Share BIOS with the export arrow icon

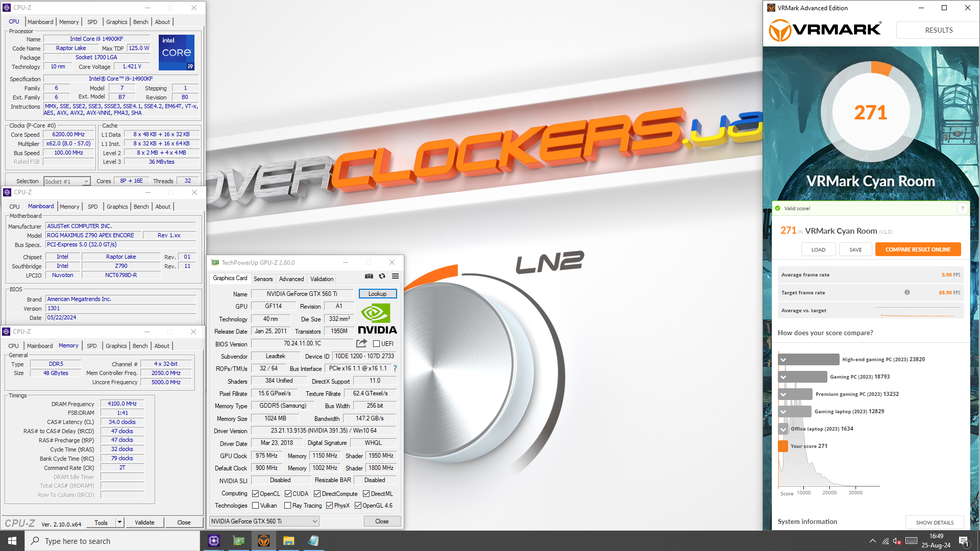pyautogui.click(x=361, y=343)
